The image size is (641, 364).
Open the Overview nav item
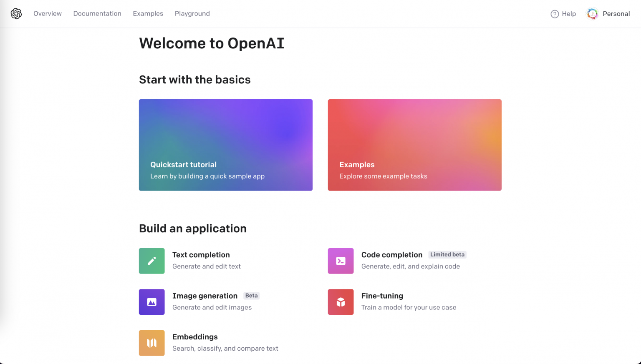point(48,14)
